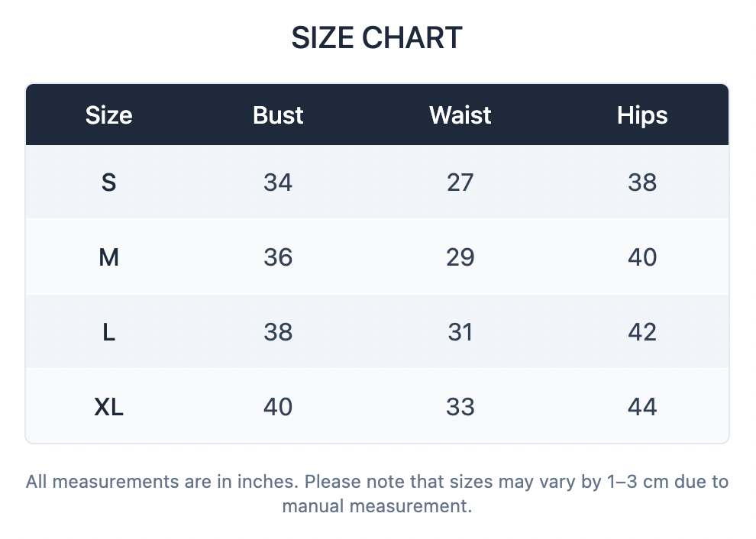Click the SIZE CHART title
The width and height of the screenshot is (756, 539).
377,37
